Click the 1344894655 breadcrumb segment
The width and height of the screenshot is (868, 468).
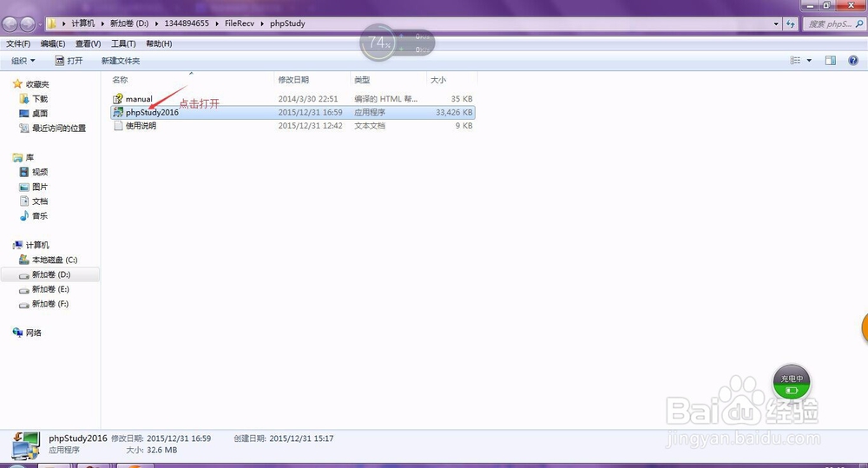(187, 23)
